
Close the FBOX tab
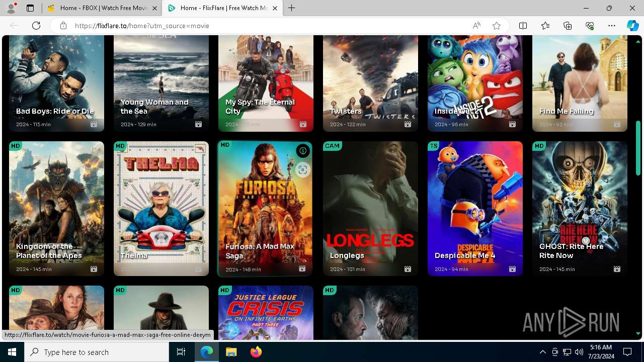154,8
